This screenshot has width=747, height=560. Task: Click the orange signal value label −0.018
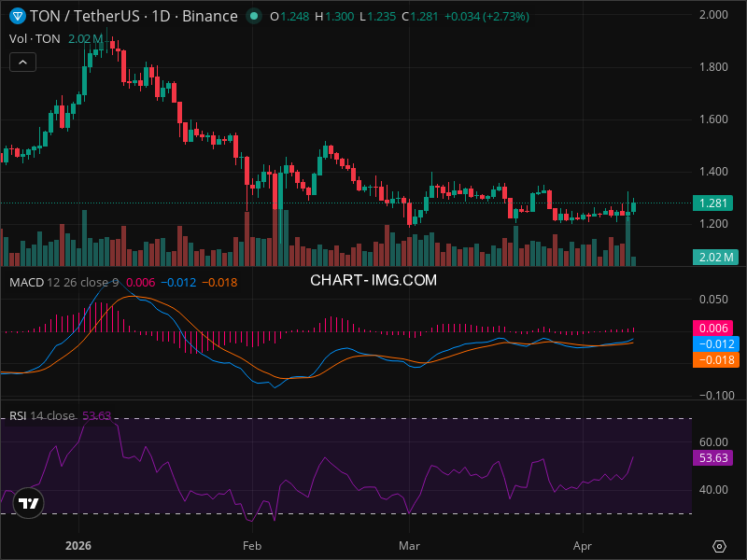click(716, 359)
